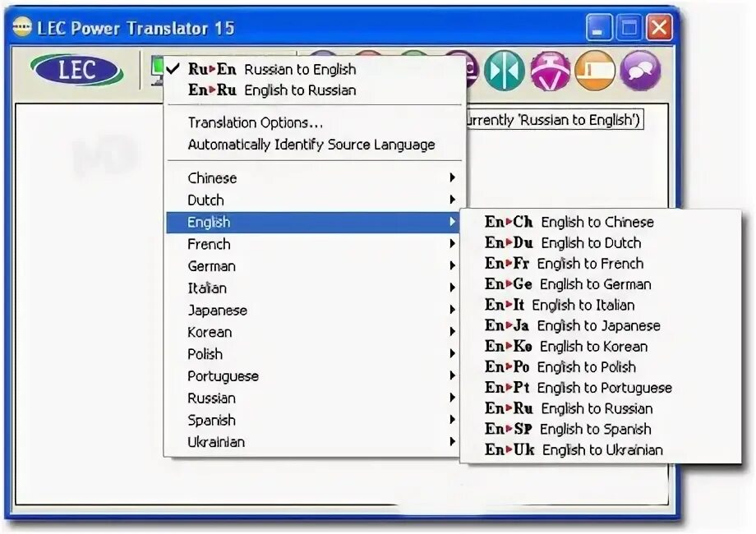
Task: Click the LEC logo in the toolbar
Action: coord(76,70)
